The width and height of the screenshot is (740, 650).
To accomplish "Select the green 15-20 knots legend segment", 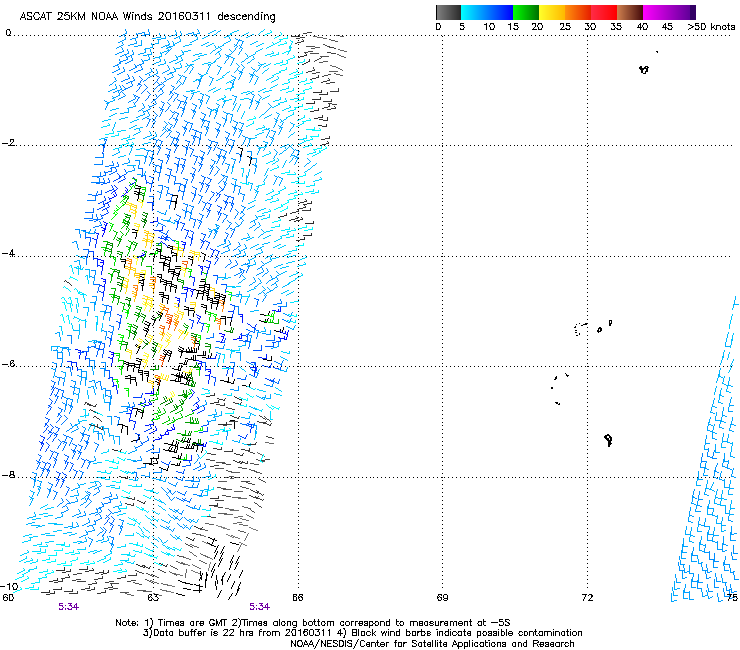I will [526, 12].
